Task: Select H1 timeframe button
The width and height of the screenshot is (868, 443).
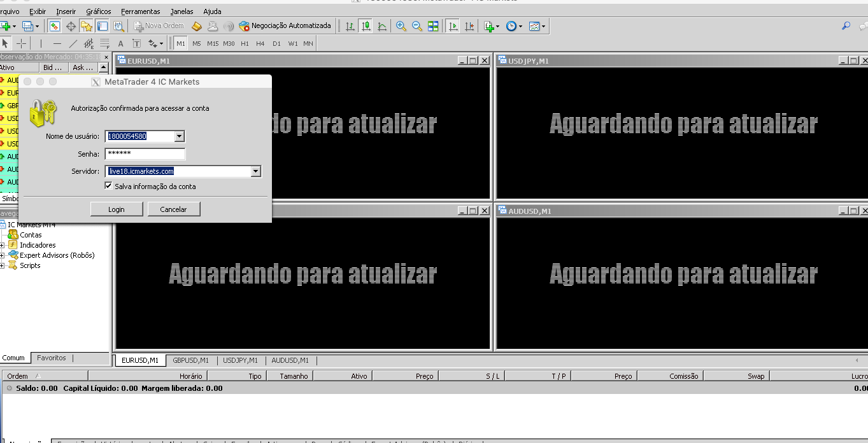Action: point(245,43)
